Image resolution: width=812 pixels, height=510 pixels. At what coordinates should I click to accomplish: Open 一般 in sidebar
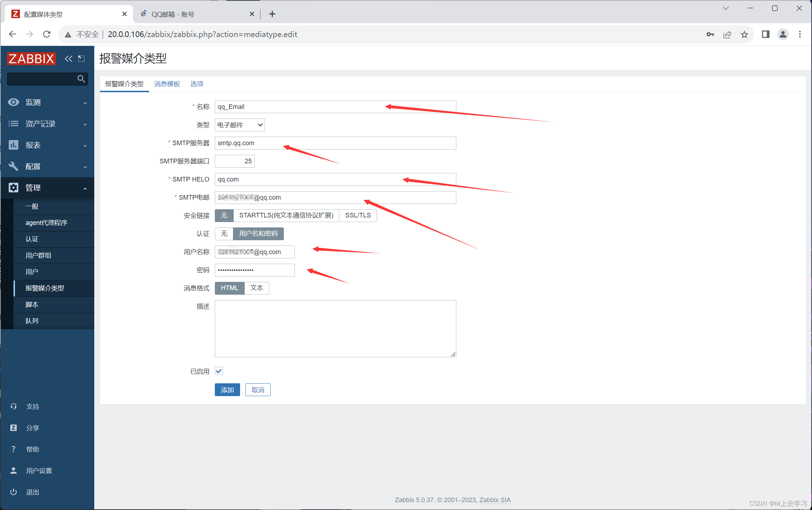pyautogui.click(x=54, y=206)
